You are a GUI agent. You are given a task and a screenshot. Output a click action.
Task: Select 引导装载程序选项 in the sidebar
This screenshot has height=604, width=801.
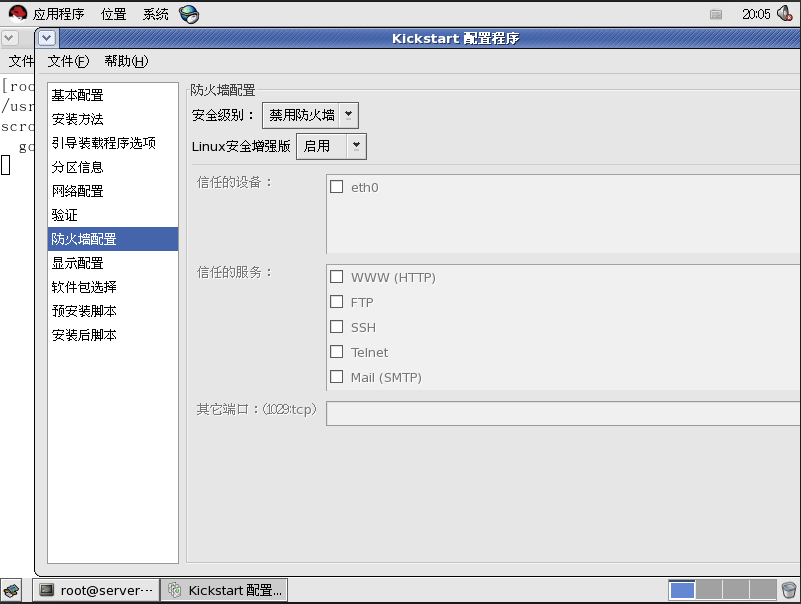point(113,143)
